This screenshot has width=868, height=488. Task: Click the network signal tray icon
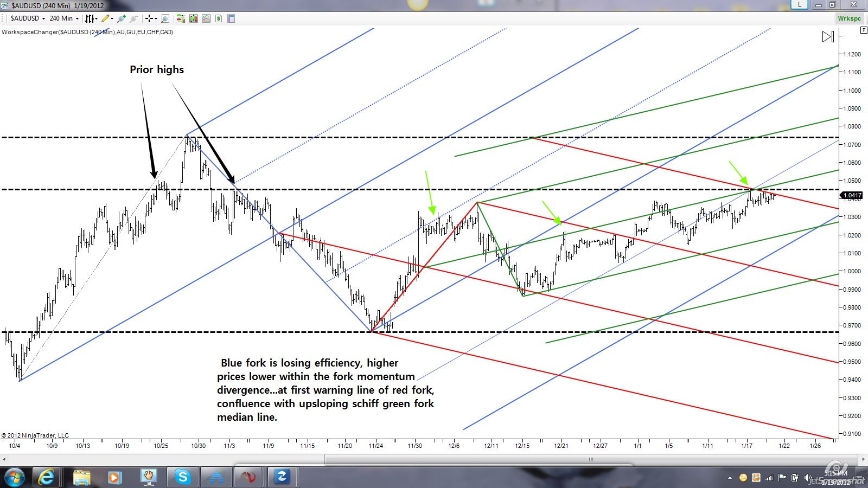tap(769, 478)
